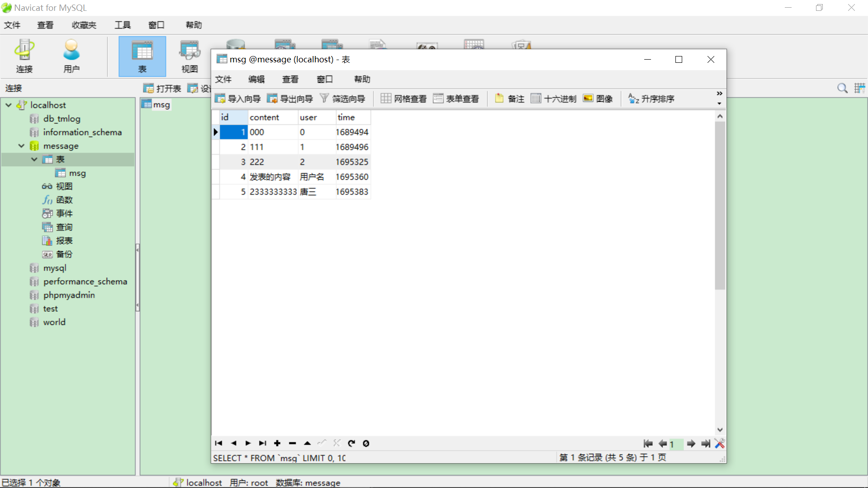Screen dimensions: 868x488
Task: Click the refresh icon in record navigator
Action: point(351,443)
